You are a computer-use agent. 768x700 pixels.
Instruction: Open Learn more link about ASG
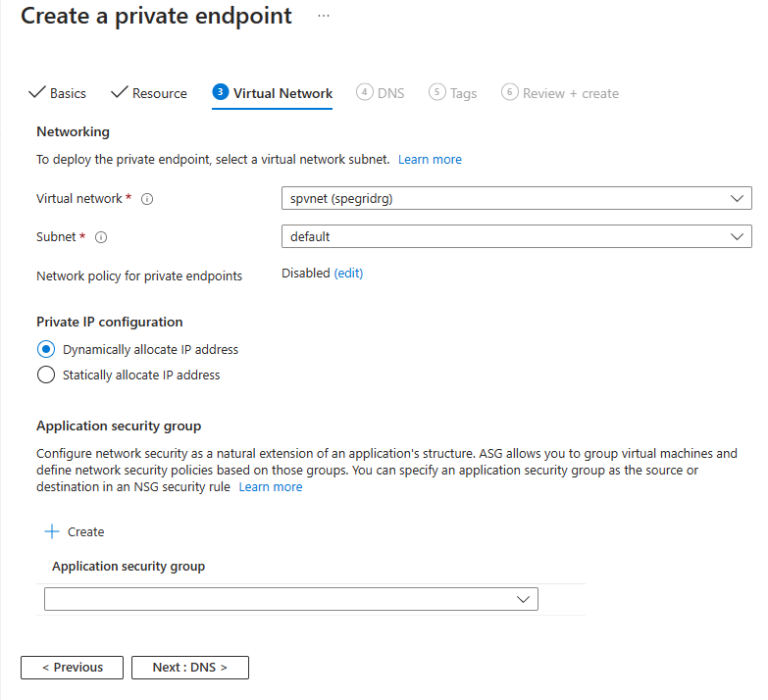click(271, 487)
